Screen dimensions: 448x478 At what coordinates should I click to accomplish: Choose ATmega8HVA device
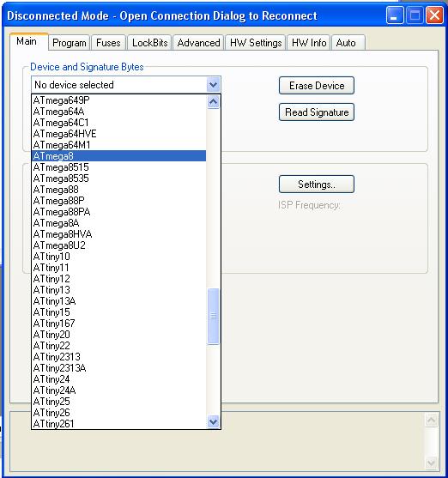click(119, 234)
